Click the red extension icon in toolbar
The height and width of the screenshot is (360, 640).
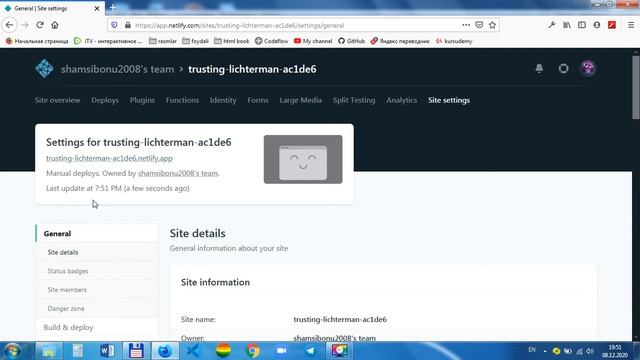click(612, 25)
